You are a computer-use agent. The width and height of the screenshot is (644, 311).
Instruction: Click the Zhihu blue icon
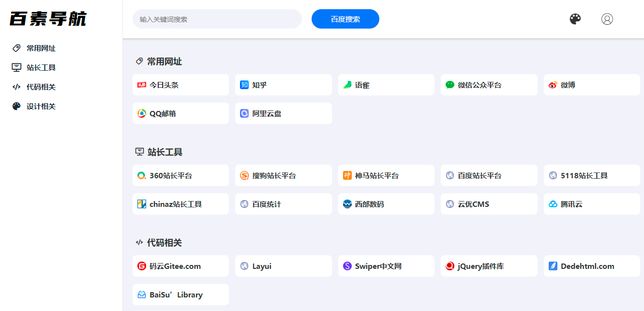tap(244, 85)
